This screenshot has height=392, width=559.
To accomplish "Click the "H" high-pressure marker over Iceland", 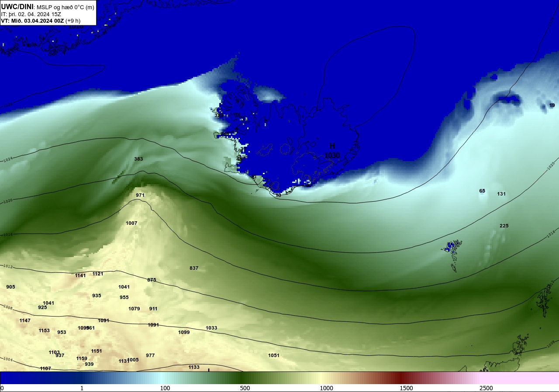I will (x=332, y=146).
